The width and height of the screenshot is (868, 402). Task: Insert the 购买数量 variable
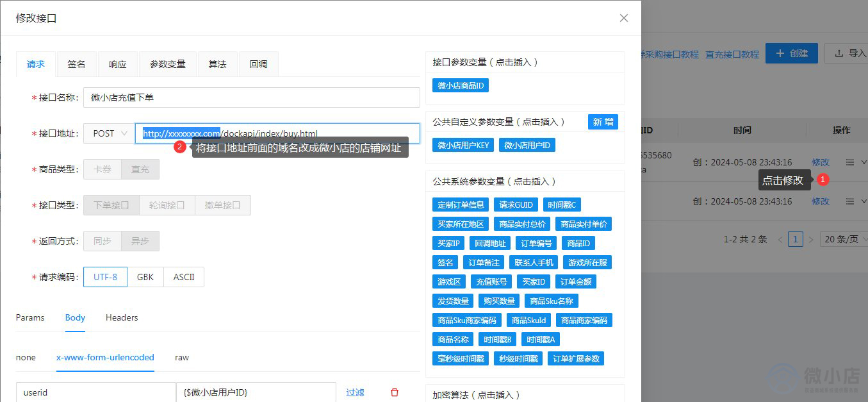499,301
